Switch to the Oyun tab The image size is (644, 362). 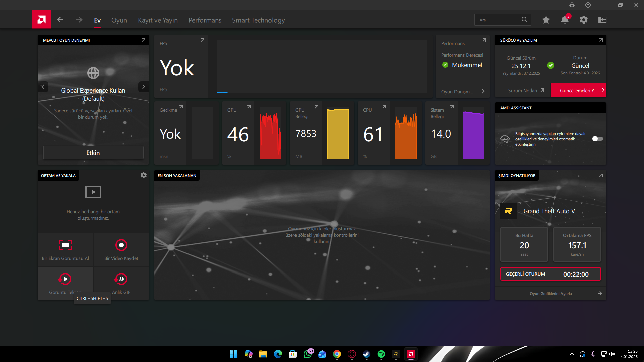pyautogui.click(x=119, y=20)
